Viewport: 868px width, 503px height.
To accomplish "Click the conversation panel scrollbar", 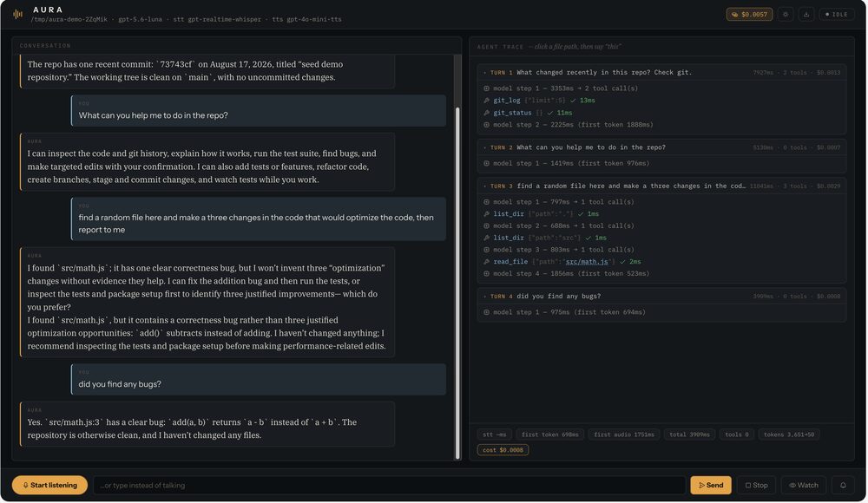I will tap(457, 282).
